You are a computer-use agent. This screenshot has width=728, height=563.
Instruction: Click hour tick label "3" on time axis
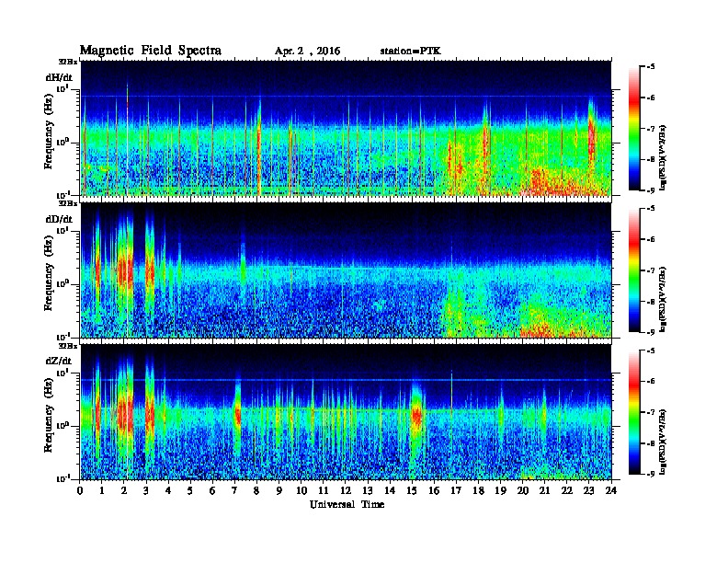[146, 490]
